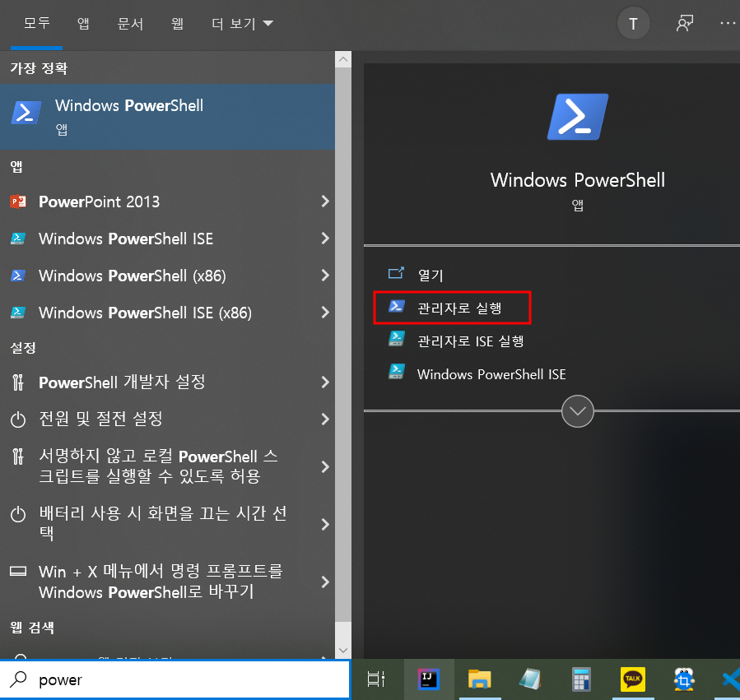Image resolution: width=740 pixels, height=700 pixels.
Task: Expand more actions with round down arrow
Action: click(x=578, y=410)
